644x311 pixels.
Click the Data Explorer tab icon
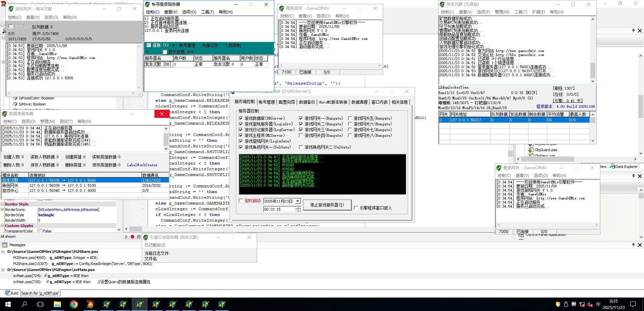[612, 166]
